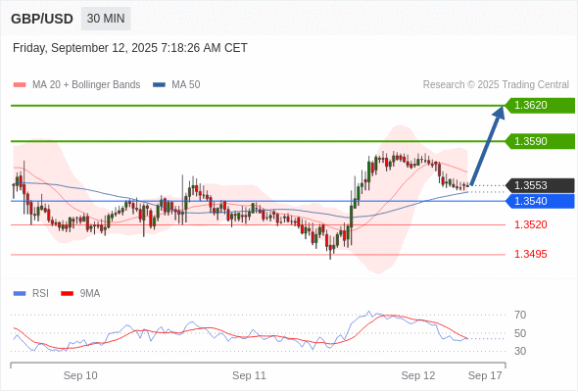578x392 pixels.
Task: Click the red 1.3520 support label
Action: tap(530, 224)
